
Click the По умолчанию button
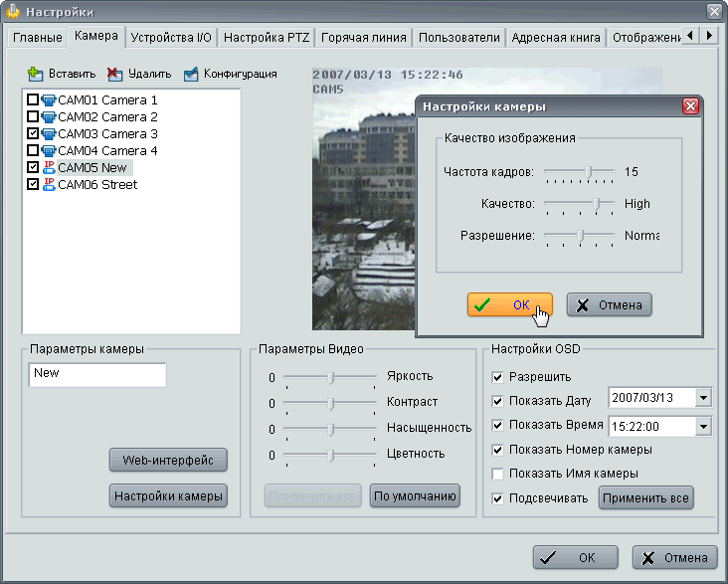(415, 495)
